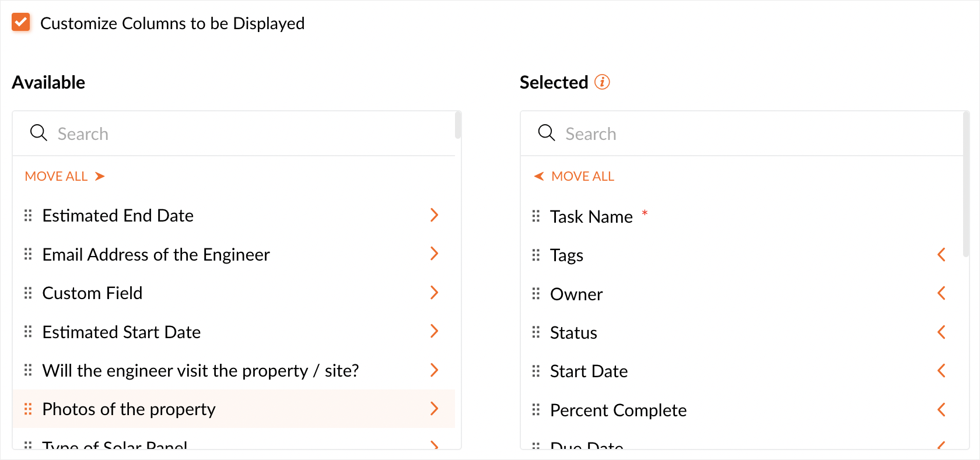
Task: Click drag handle beside Custom Field
Action: (x=28, y=293)
